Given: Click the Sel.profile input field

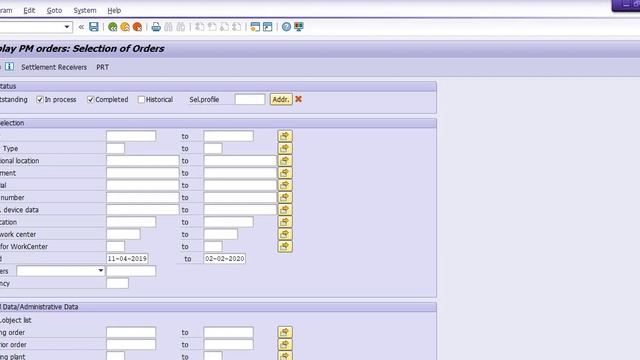Looking at the screenshot, I should tap(250, 99).
